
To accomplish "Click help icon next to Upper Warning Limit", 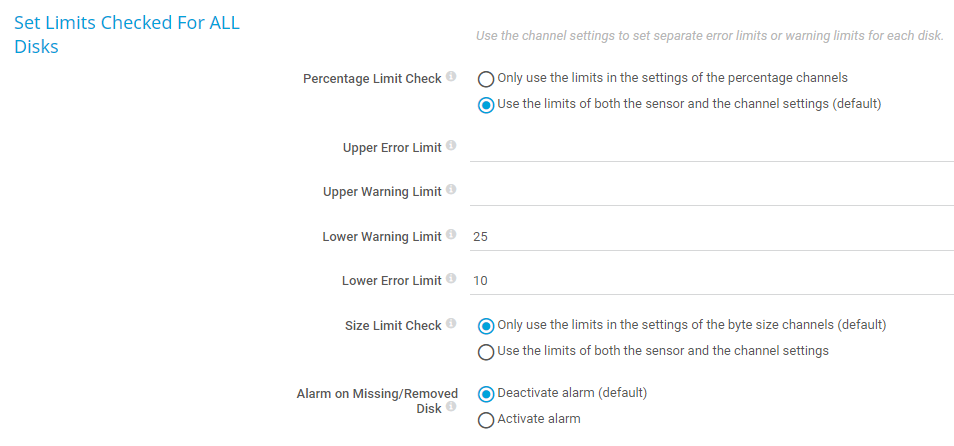I will click(451, 190).
